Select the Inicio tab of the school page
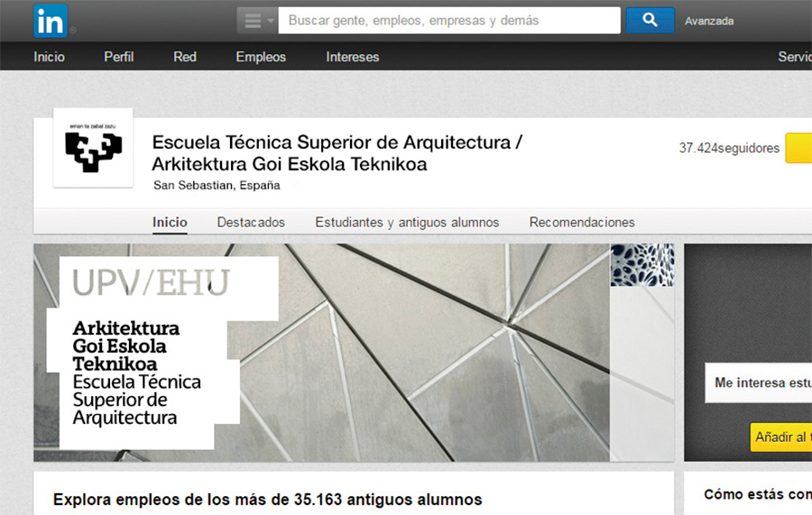Image resolution: width=812 pixels, height=515 pixels. (170, 222)
